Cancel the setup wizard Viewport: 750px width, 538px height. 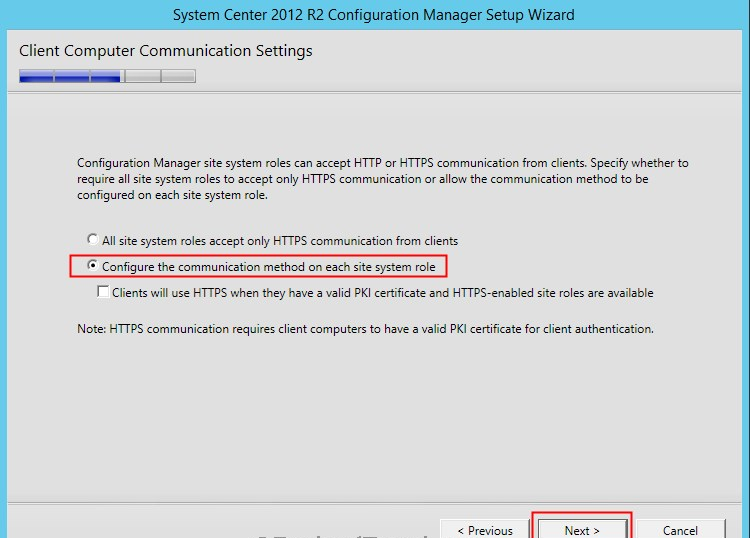tap(681, 529)
